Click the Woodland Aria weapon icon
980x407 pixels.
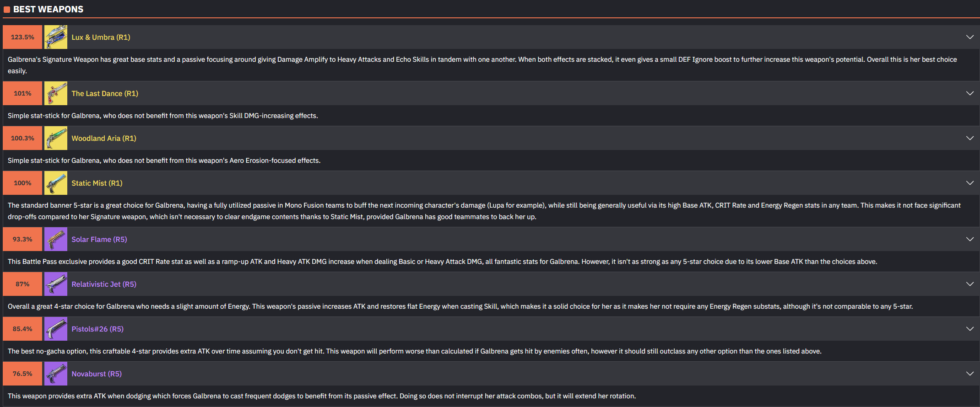point(56,138)
